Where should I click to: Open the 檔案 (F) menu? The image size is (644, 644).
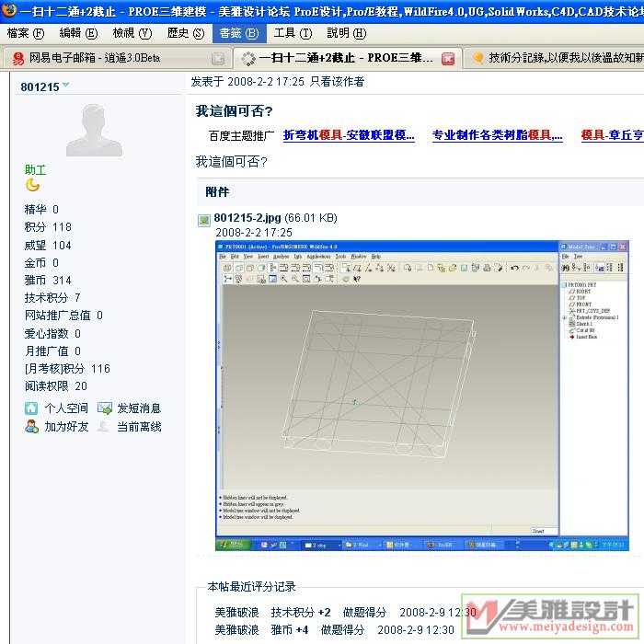26,33
